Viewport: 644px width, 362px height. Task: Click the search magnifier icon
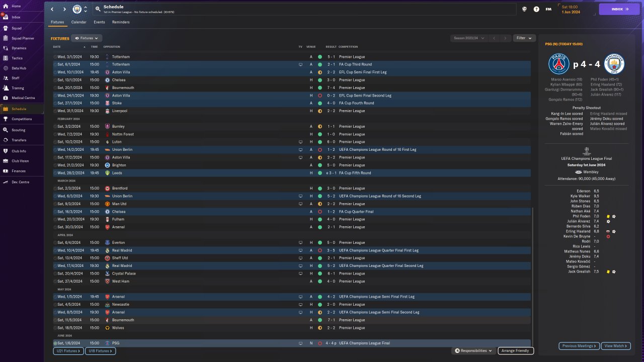coord(98,9)
